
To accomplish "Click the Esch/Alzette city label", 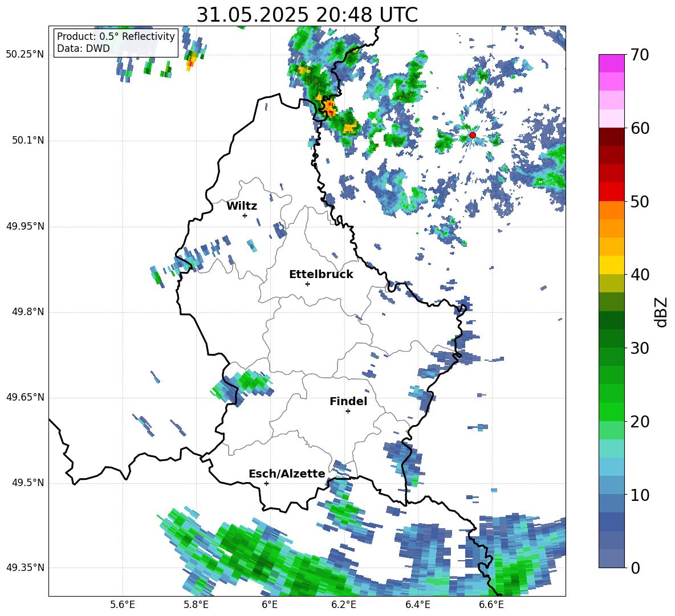I will [x=287, y=474].
